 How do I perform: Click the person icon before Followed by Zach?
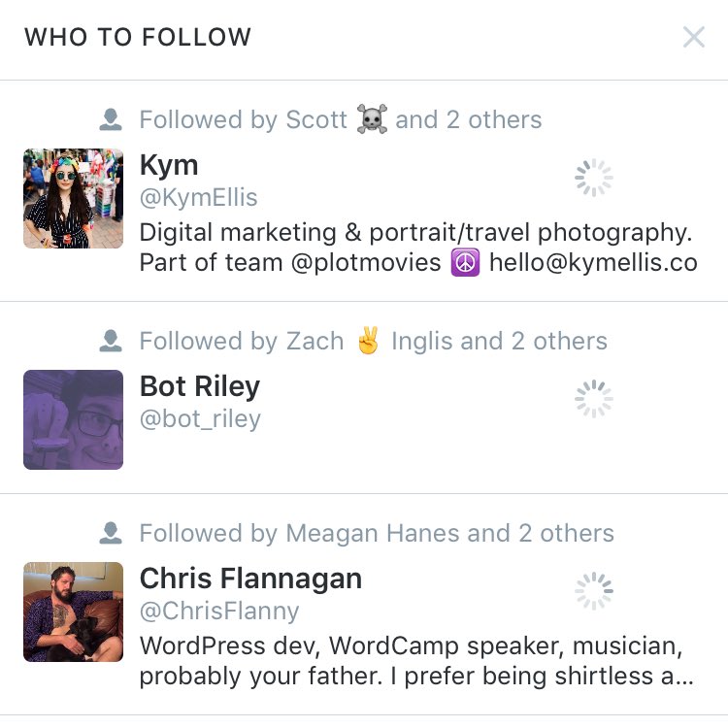pos(111,342)
